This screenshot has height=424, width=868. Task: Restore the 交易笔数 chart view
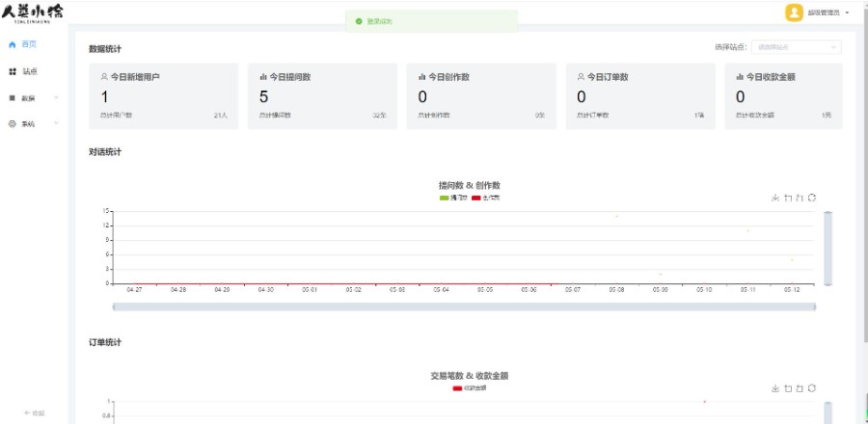pyautogui.click(x=811, y=388)
